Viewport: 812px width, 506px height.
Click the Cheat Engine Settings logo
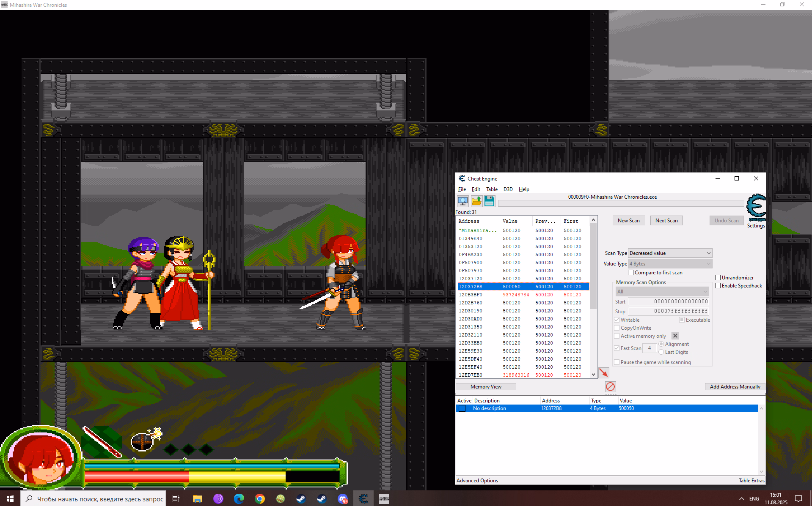(x=756, y=208)
